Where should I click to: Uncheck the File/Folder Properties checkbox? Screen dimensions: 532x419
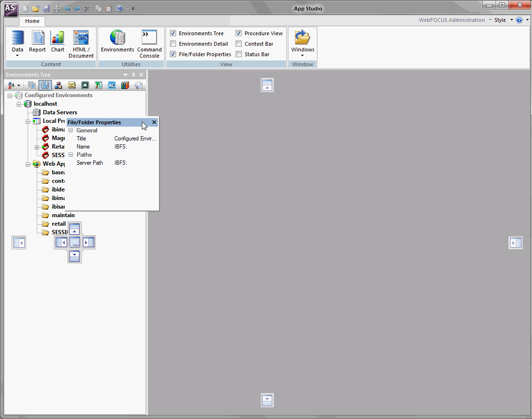(173, 54)
